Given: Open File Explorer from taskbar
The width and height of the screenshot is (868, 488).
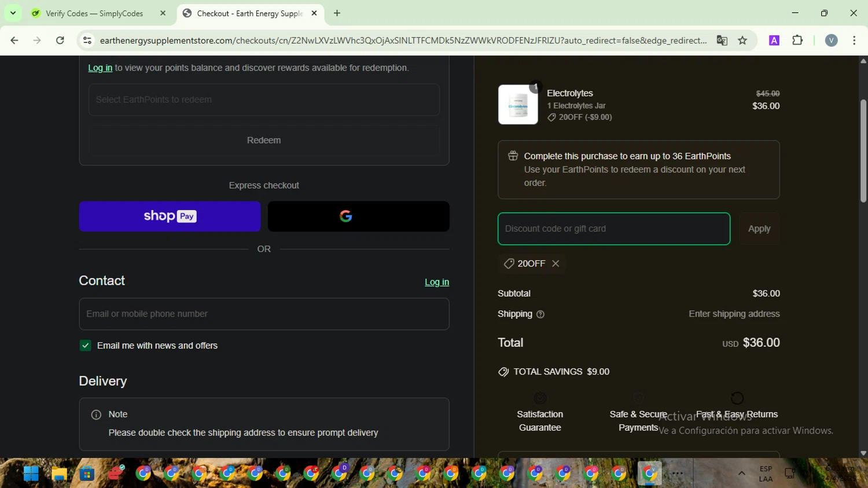Looking at the screenshot, I should coord(59,474).
